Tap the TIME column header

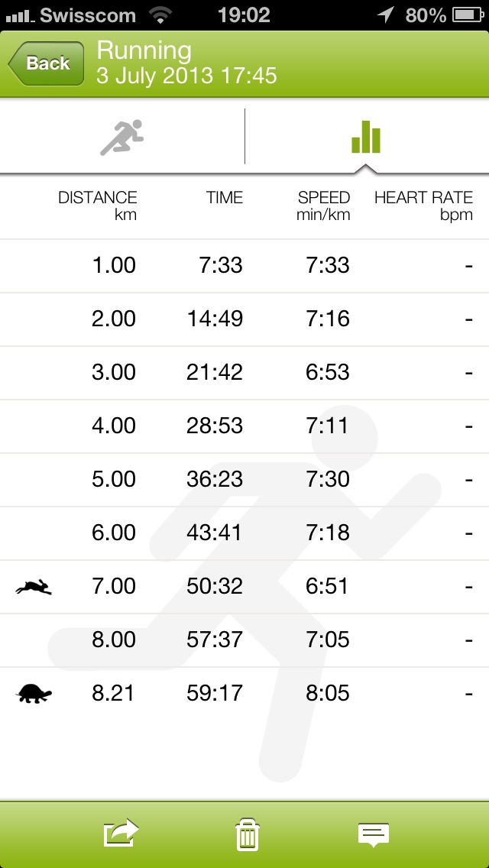tap(225, 198)
